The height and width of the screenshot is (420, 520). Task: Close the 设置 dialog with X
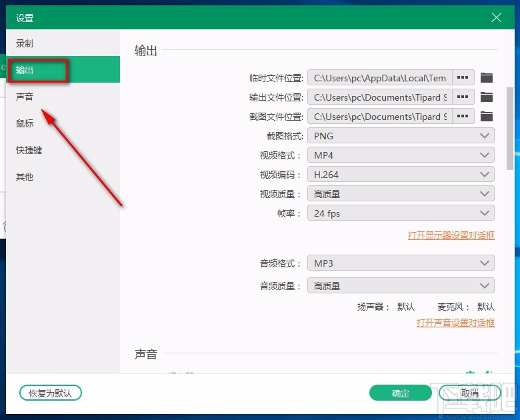pos(496,17)
